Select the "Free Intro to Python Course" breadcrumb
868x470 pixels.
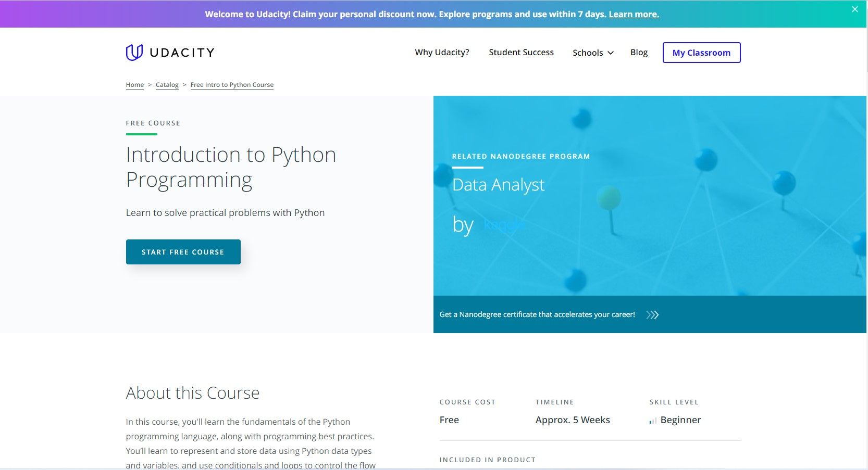coord(232,84)
